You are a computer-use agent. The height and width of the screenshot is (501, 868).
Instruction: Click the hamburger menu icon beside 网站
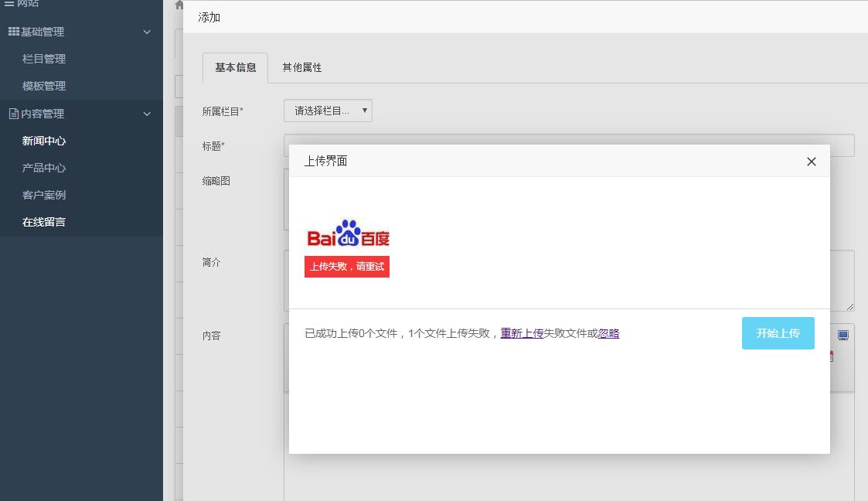click(9, 3)
